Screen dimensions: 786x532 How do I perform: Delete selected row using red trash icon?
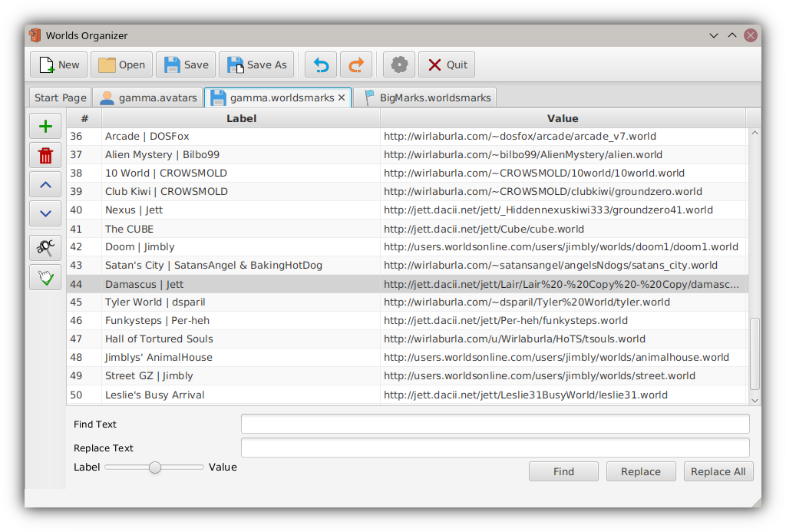45,156
